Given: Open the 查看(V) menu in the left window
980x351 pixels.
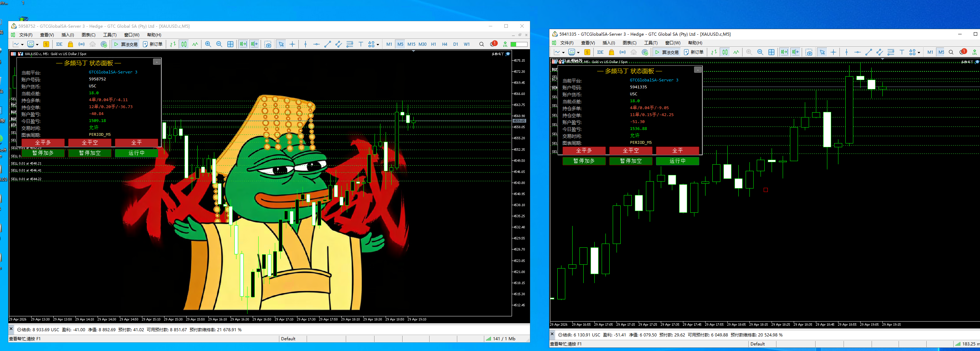Looking at the screenshot, I should 47,35.
